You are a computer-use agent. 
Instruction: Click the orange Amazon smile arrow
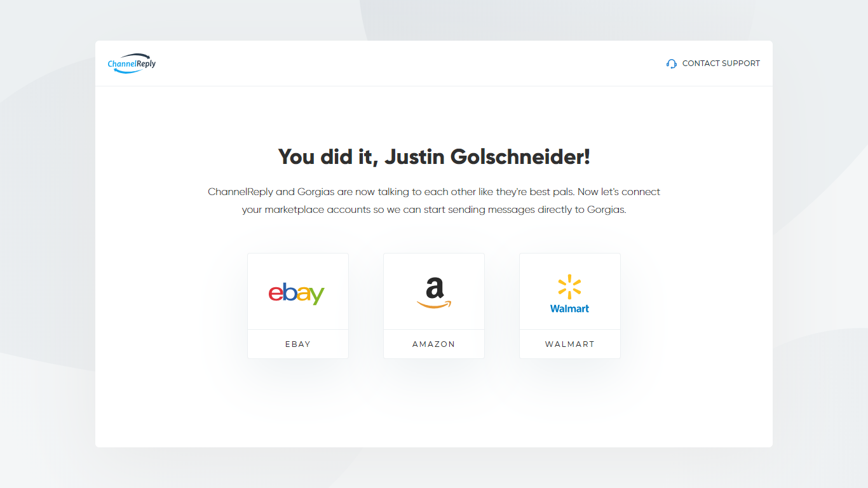click(x=434, y=304)
